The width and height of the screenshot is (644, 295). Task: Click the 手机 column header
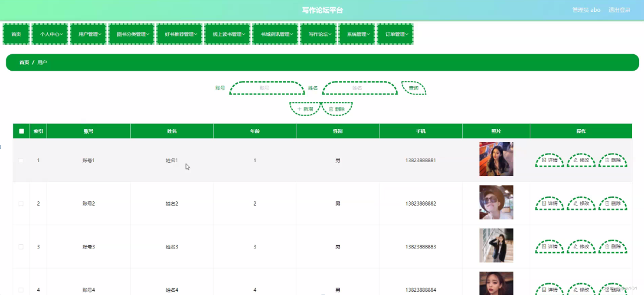tap(421, 131)
